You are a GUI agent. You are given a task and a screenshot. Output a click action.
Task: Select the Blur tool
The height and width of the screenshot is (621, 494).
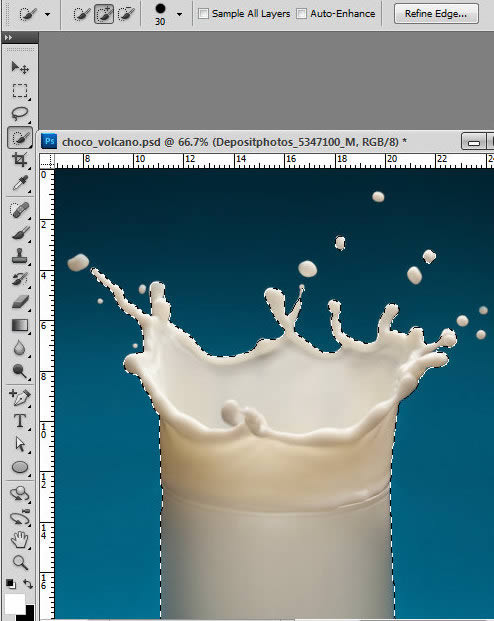20,348
